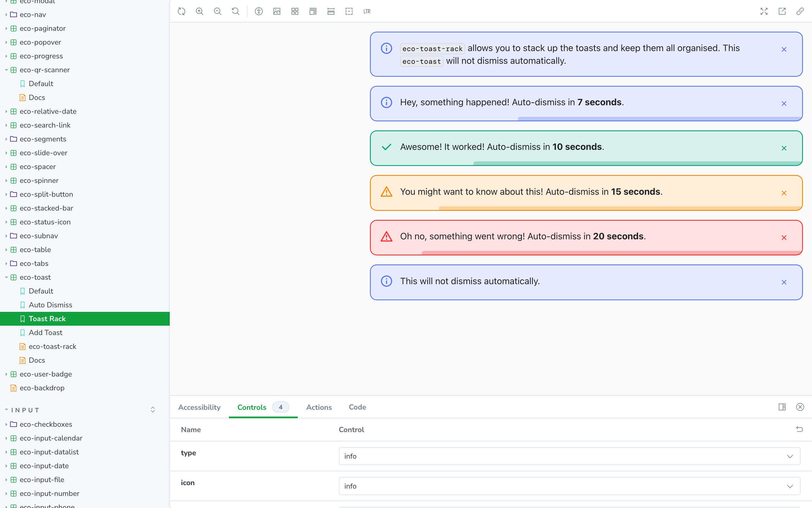The height and width of the screenshot is (508, 812).
Task: Select the Controls tab
Action: [x=263, y=407]
